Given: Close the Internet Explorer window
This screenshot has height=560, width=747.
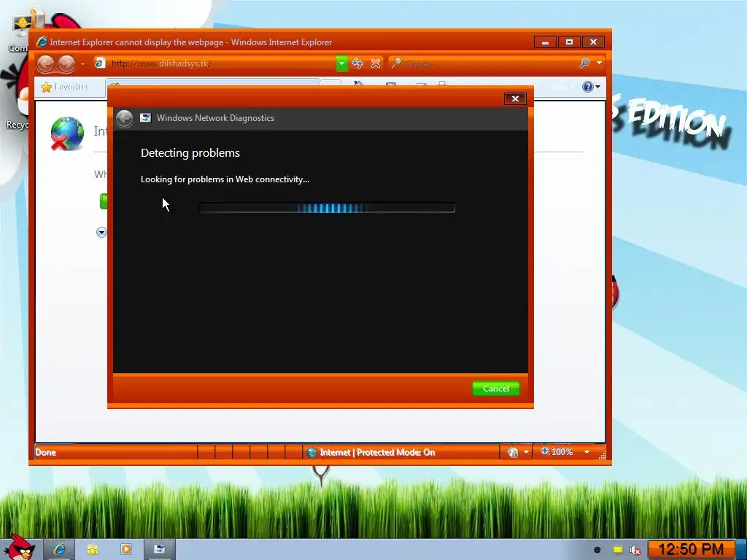Looking at the screenshot, I should [x=593, y=42].
